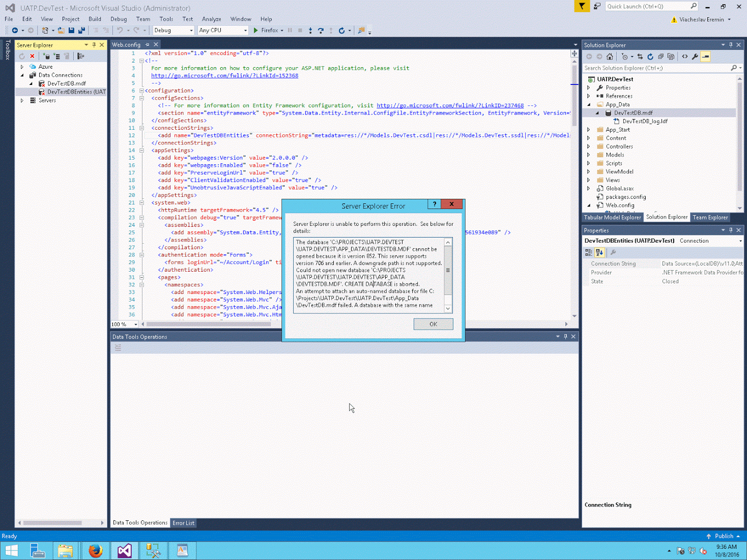
Task: Toggle auto-hide pin on Properties panel
Action: click(x=731, y=230)
